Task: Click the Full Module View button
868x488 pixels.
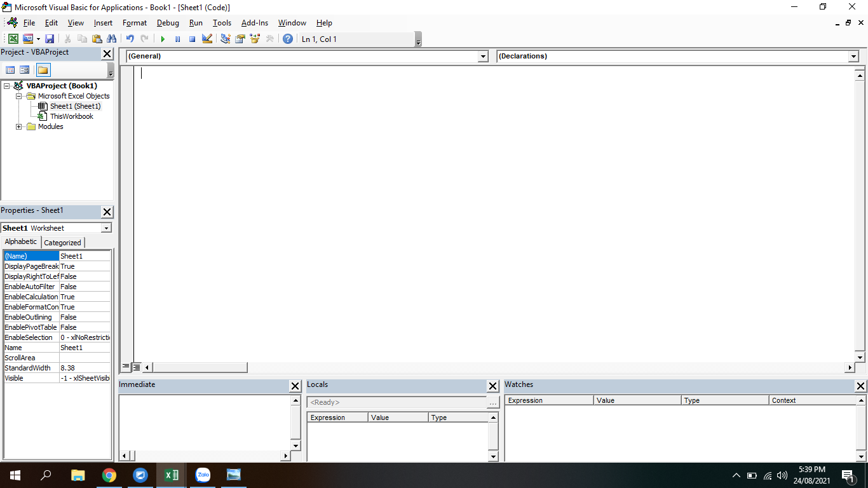Action: tap(136, 367)
